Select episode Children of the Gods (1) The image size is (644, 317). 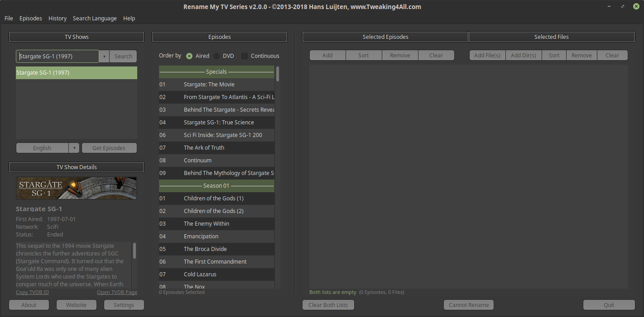click(x=216, y=198)
